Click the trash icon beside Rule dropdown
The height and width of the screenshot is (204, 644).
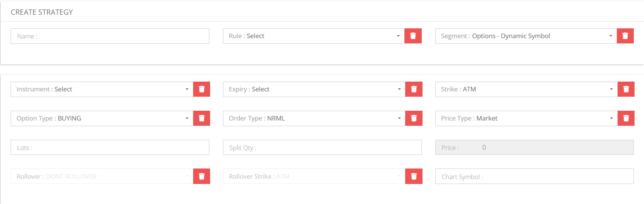pos(413,36)
